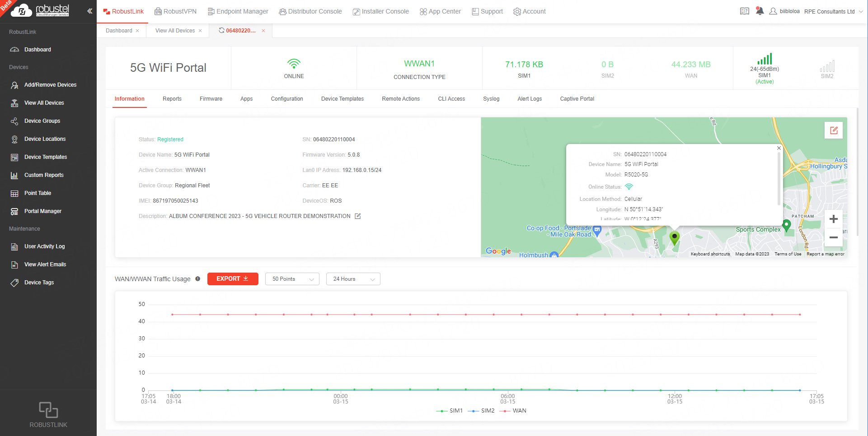Toggle SIM1 series in chart legend
Viewport: 868px width, 436px height.
point(450,411)
